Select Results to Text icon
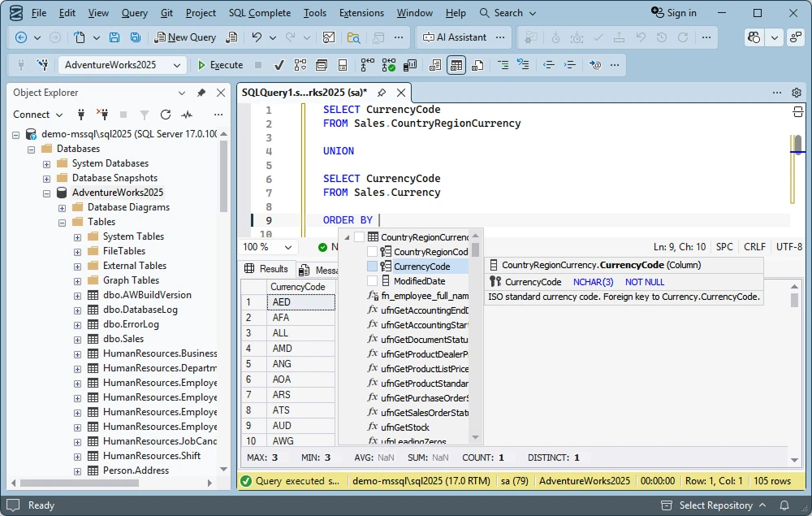 pyautogui.click(x=435, y=65)
